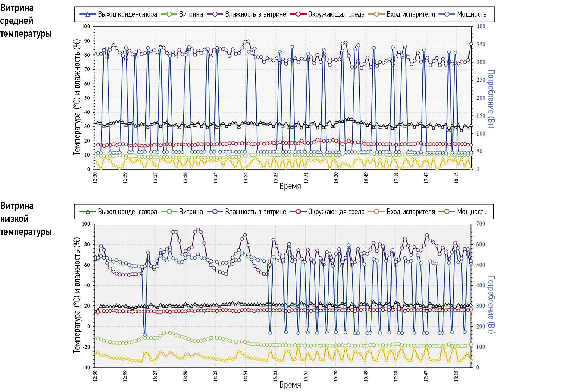The height and width of the screenshot is (392, 567).
Task: Toggle 'Влажность в витрине' label in bottom legend
Action: coord(255,212)
